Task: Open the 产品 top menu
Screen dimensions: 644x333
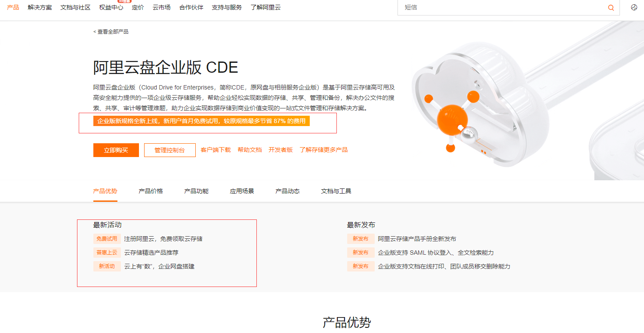Action: [13, 7]
